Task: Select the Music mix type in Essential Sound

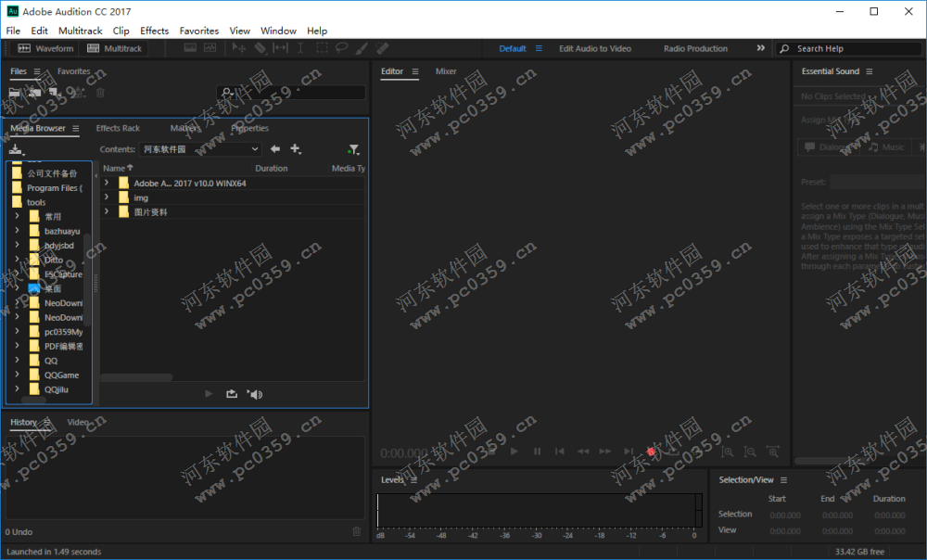Action: (887, 146)
